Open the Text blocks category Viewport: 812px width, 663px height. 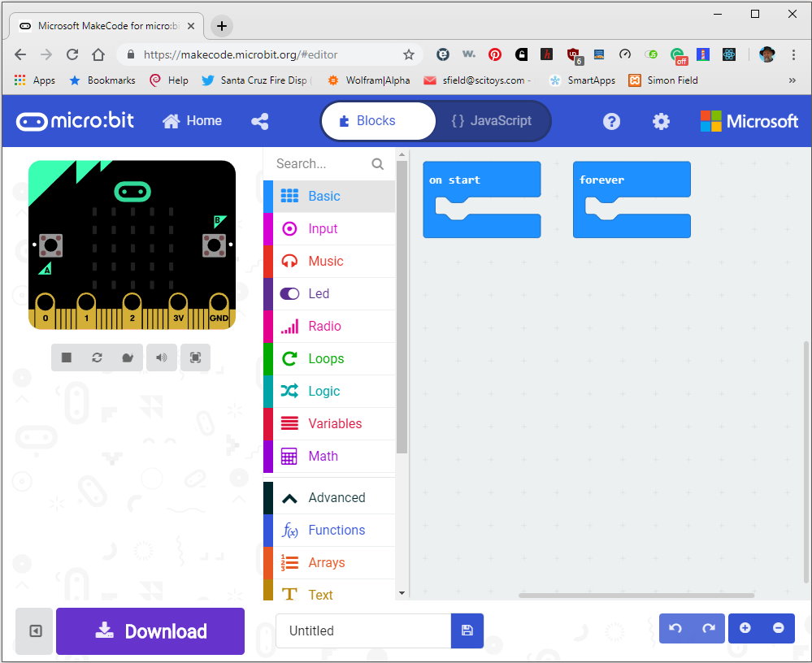pos(329,590)
